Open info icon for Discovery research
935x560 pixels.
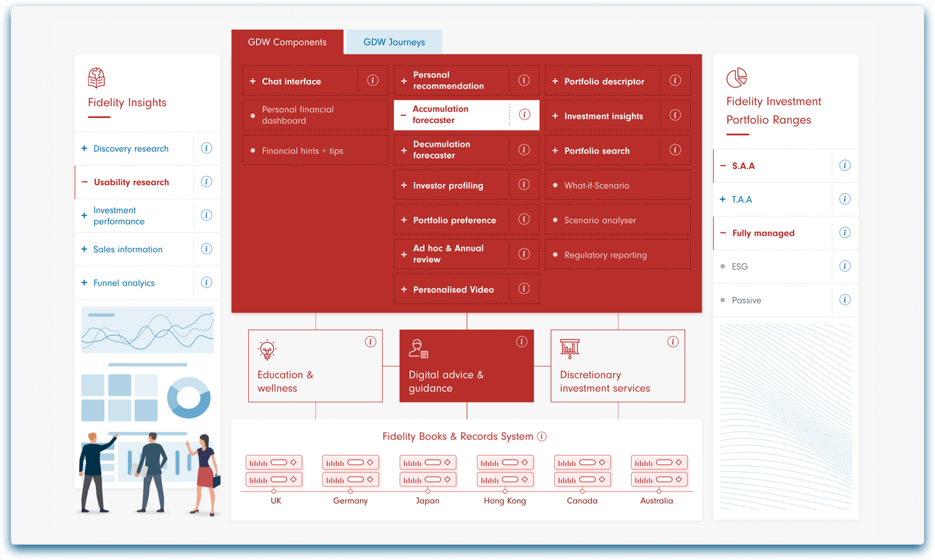[206, 148]
